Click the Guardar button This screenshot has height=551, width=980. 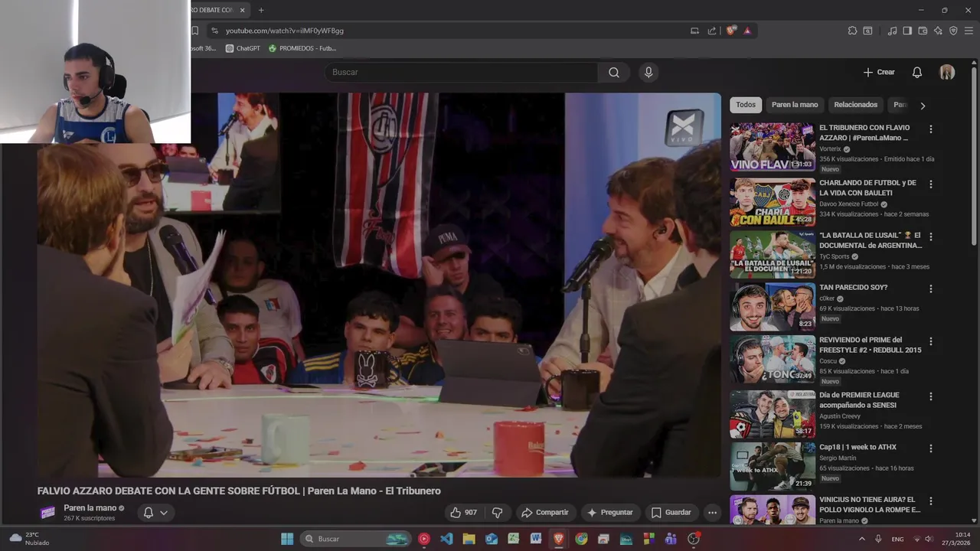[x=671, y=512]
